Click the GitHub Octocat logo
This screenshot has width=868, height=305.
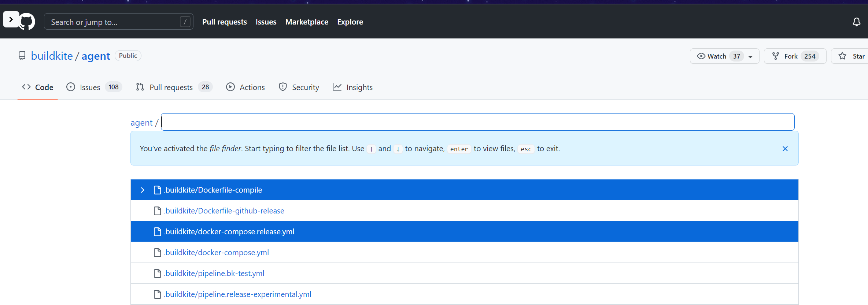click(27, 22)
